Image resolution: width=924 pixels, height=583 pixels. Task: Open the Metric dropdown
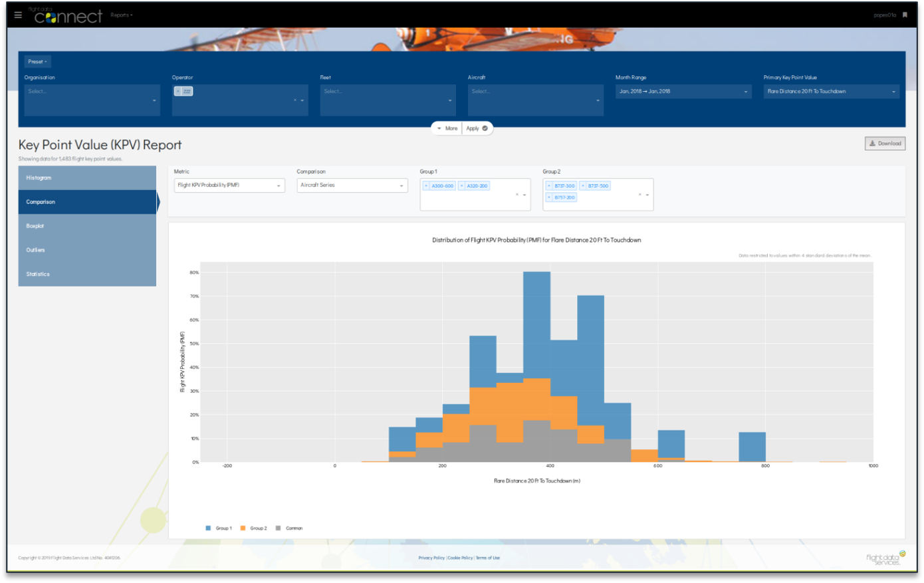coord(229,185)
